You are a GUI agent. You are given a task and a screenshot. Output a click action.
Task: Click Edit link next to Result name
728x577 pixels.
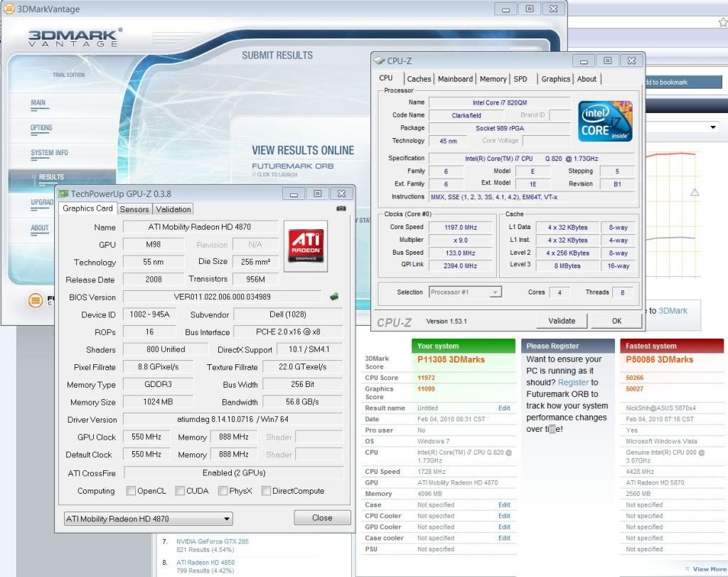tap(504, 408)
